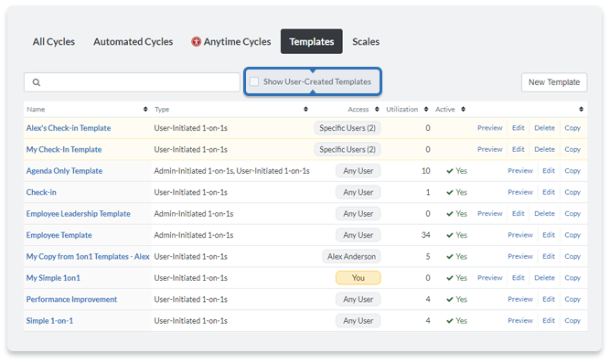
Task: Click Yes status in Simple 1-on-1 row
Action: [x=456, y=320]
